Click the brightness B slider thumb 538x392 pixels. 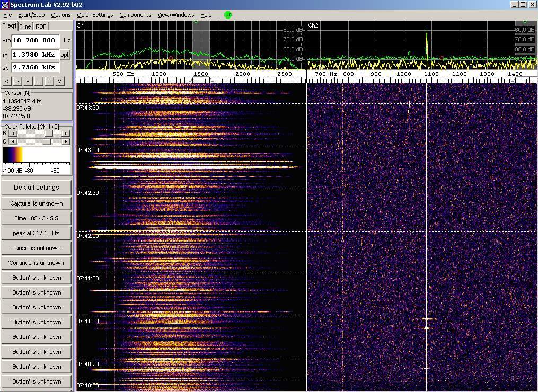click(x=48, y=133)
